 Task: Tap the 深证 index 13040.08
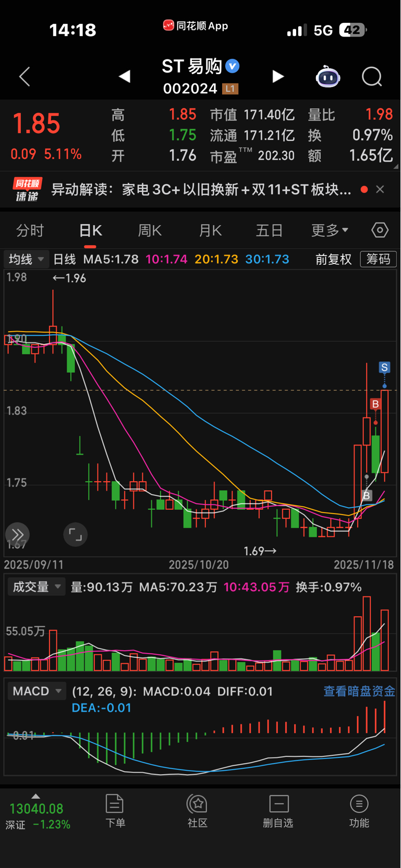pos(37,816)
